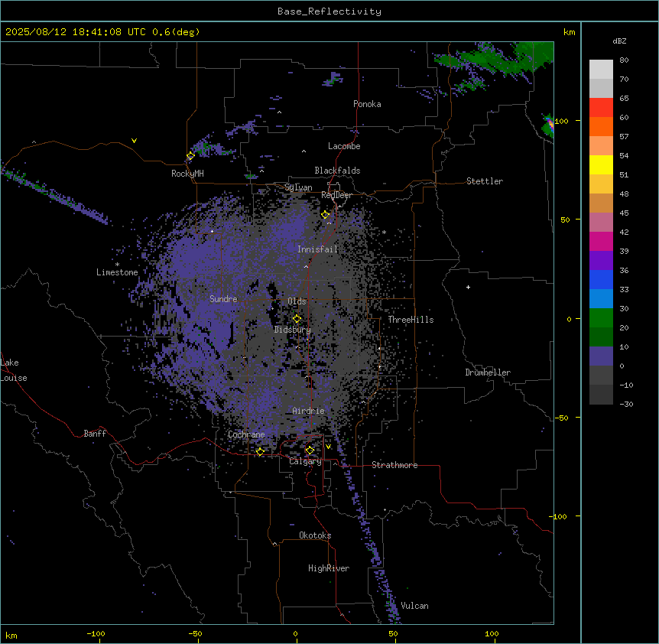This screenshot has width=659, height=644.
Task: Click the asterisk marker east of Innisfail
Action: pos(384,232)
